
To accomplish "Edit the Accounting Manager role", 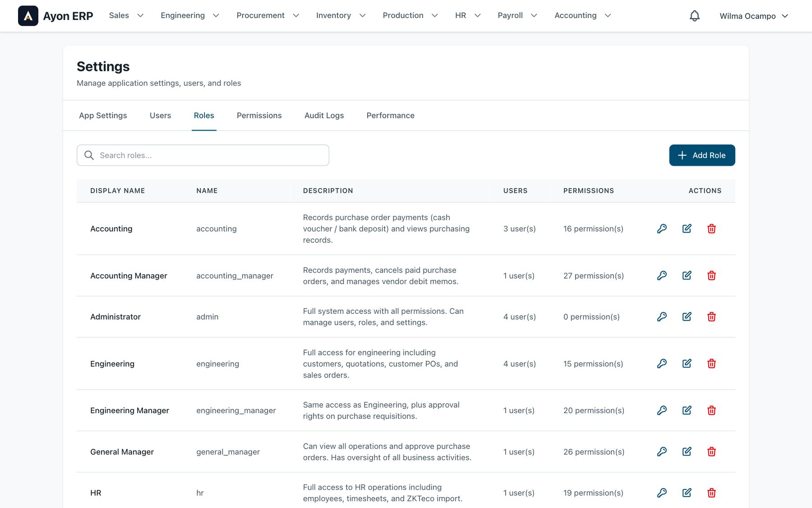I will pyautogui.click(x=687, y=275).
